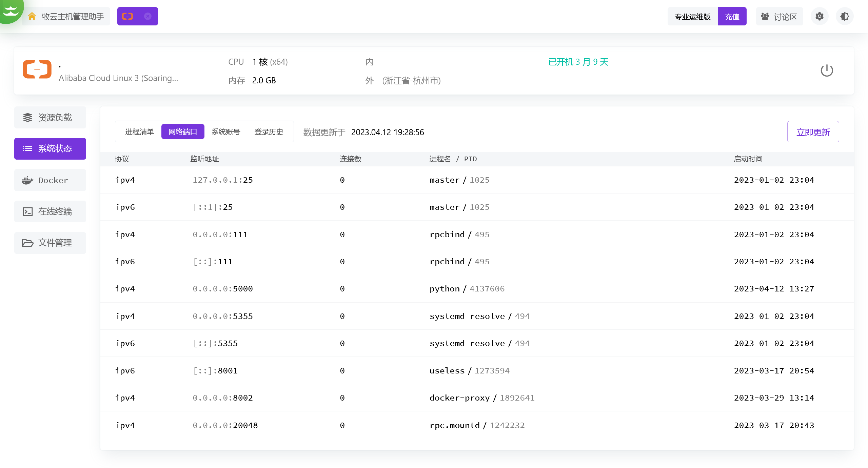Select 系统状态 sidebar item
Viewport: 868px width, 468px height.
pos(50,148)
